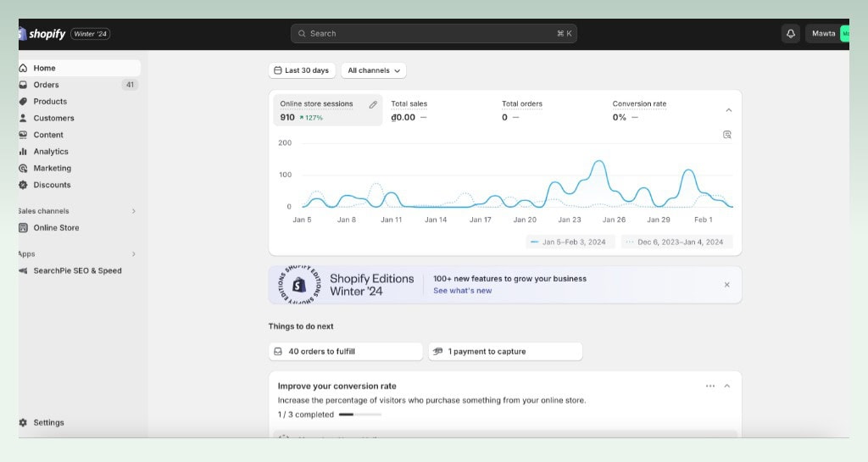Open the notifications bell
Viewport: 868px width, 462px height.
click(791, 34)
